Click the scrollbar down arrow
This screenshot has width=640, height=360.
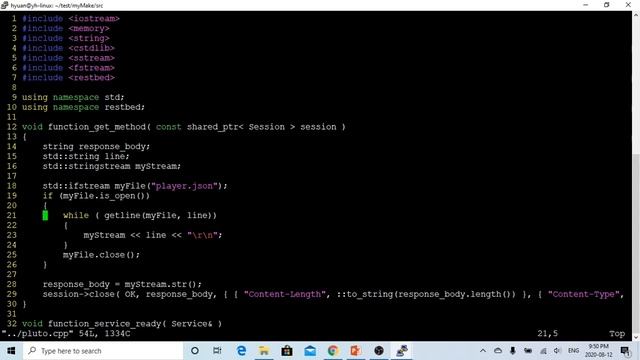point(636,337)
